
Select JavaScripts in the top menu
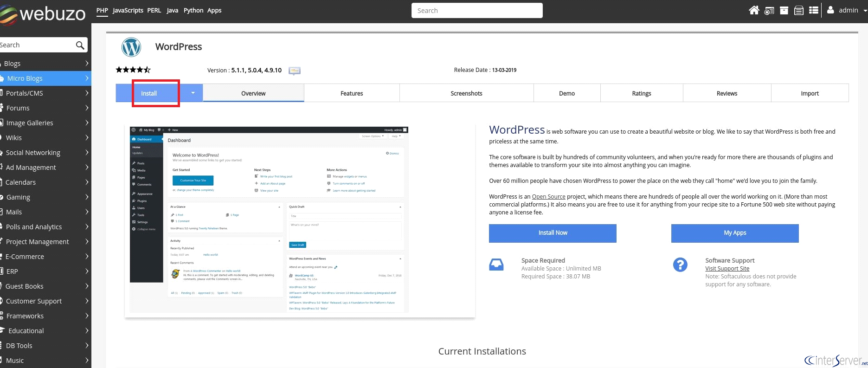128,10
